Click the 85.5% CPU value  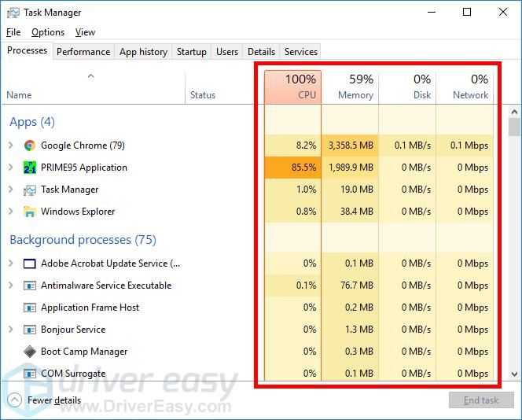click(x=303, y=168)
